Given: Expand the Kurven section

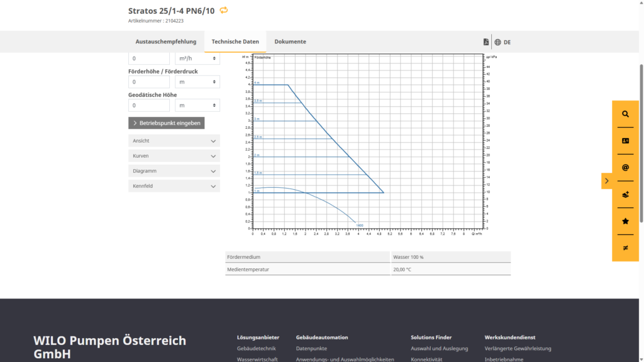Looking at the screenshot, I should point(174,156).
